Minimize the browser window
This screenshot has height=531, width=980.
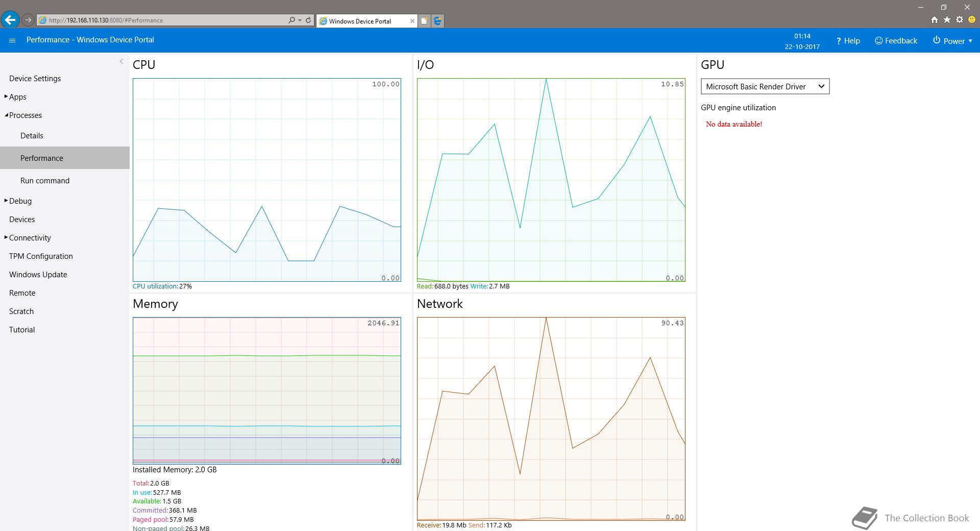click(921, 7)
